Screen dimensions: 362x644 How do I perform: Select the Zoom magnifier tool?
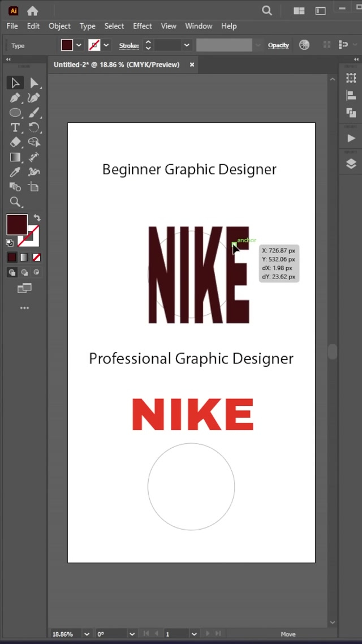[15, 202]
